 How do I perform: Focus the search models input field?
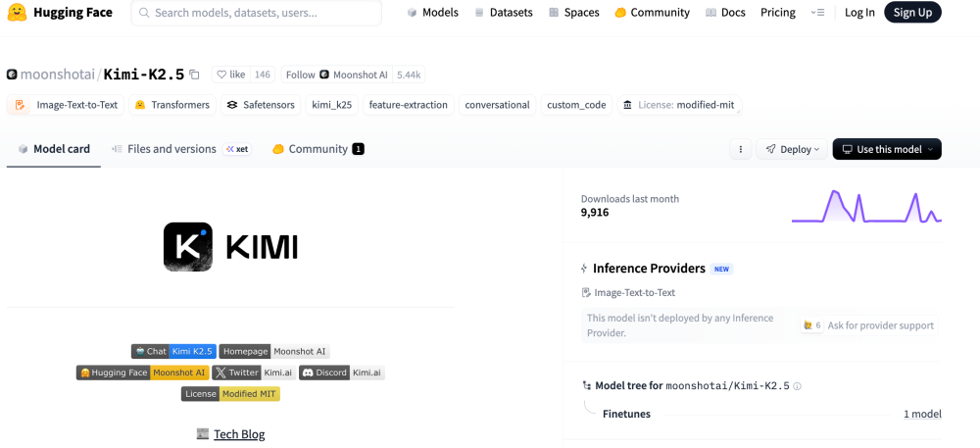point(260,13)
